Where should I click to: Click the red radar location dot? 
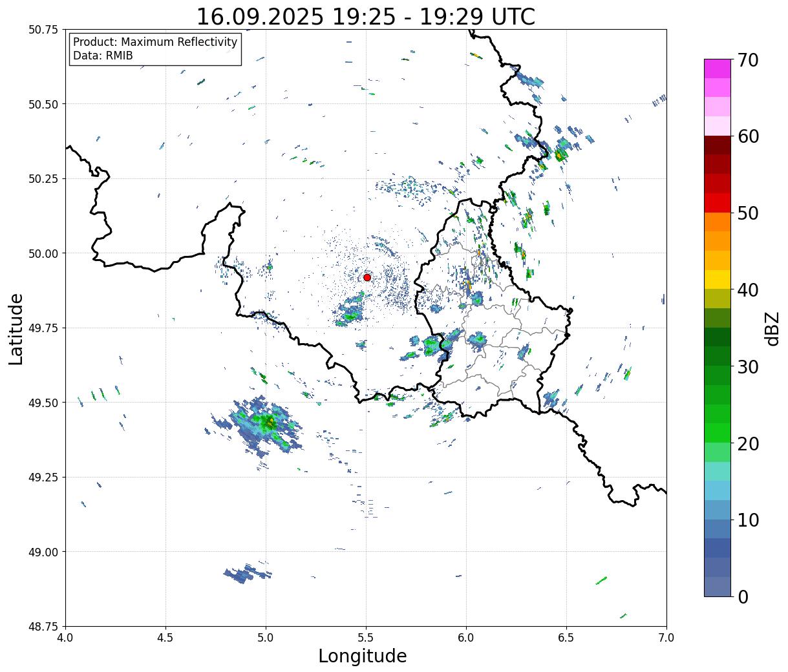point(367,277)
